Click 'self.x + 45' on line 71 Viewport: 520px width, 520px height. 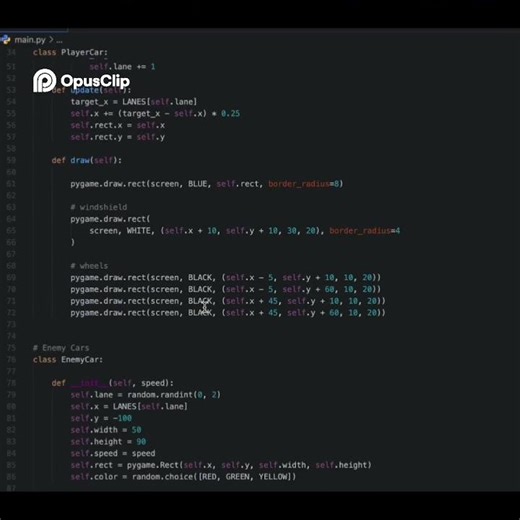pos(252,301)
